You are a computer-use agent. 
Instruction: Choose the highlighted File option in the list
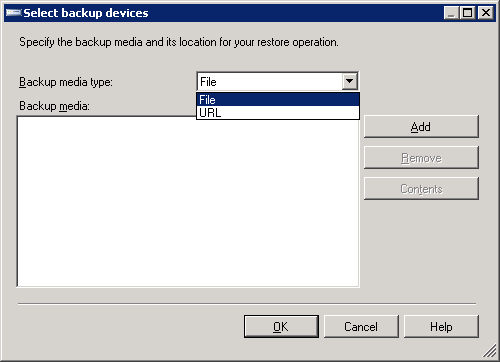click(278, 99)
